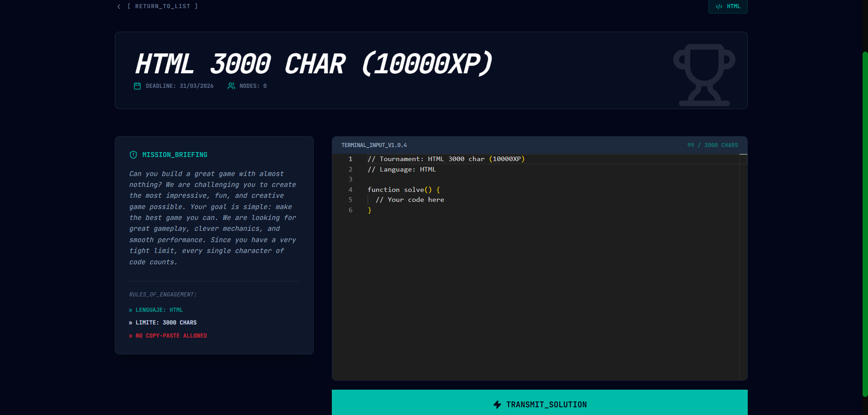Click the HTML language badge button
This screenshot has width=868, height=415.
click(x=728, y=6)
